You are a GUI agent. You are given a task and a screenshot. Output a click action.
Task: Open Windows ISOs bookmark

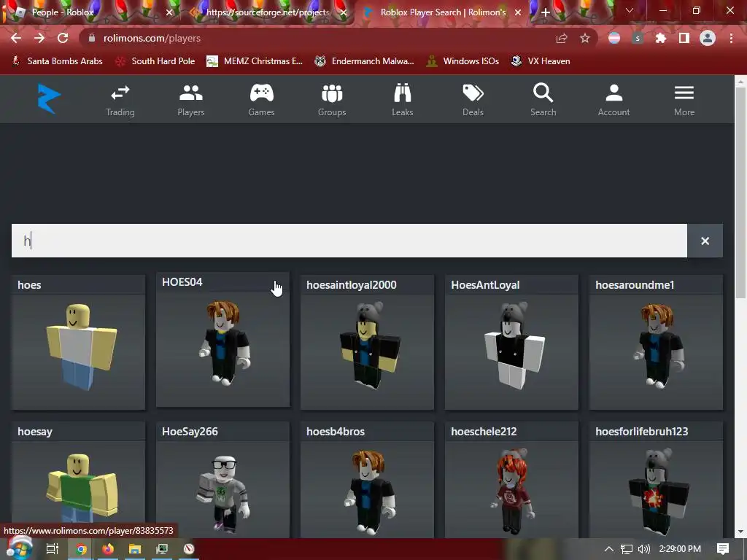coord(462,61)
